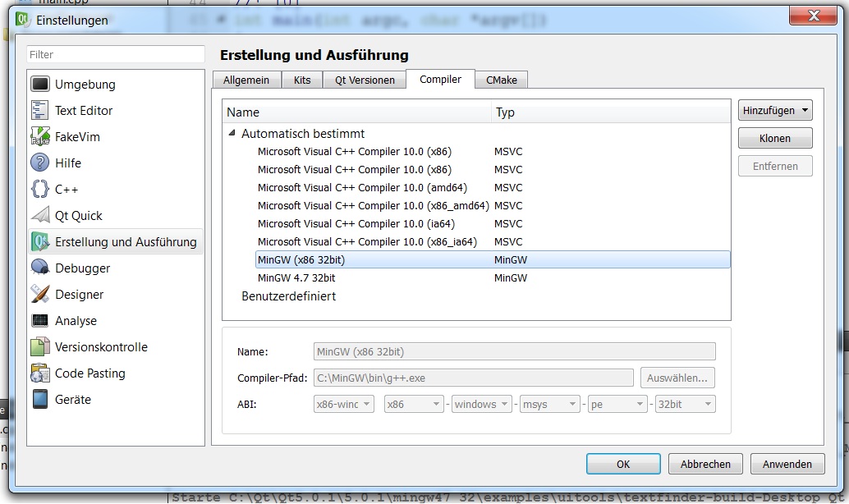The width and height of the screenshot is (849, 504).
Task: Close the Einstellungen dialog
Action: 813,16
